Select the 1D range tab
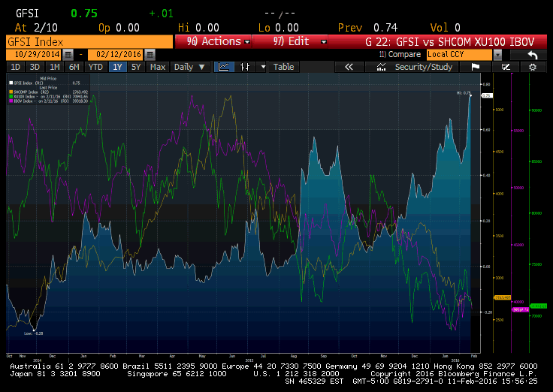Screen dimensions: 553x392 (15, 67)
